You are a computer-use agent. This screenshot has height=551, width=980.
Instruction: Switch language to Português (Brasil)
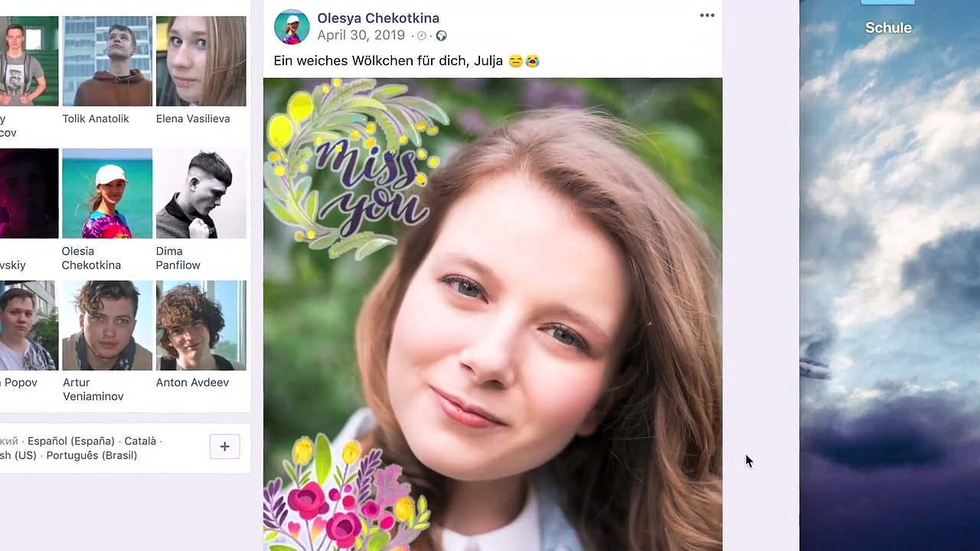[x=91, y=455]
